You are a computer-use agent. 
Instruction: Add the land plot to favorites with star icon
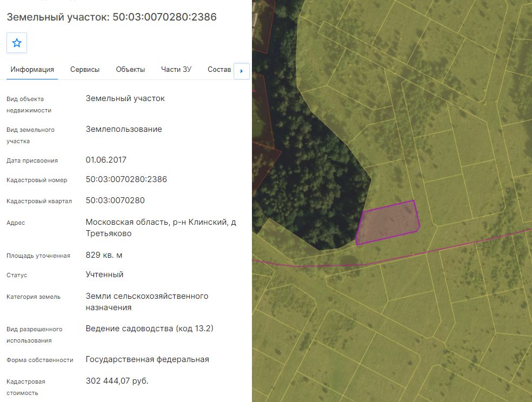click(17, 43)
